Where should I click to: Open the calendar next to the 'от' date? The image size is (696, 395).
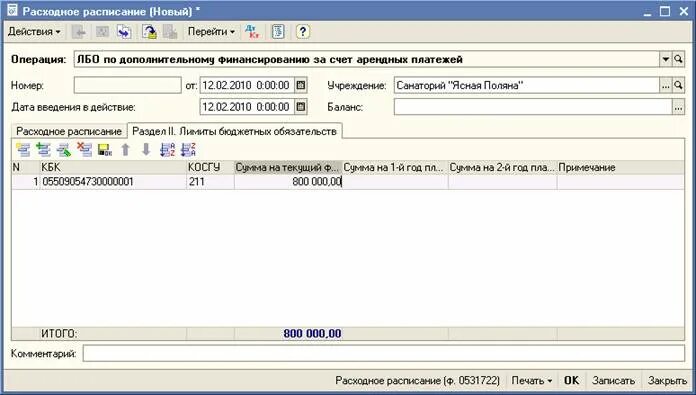[x=301, y=85]
